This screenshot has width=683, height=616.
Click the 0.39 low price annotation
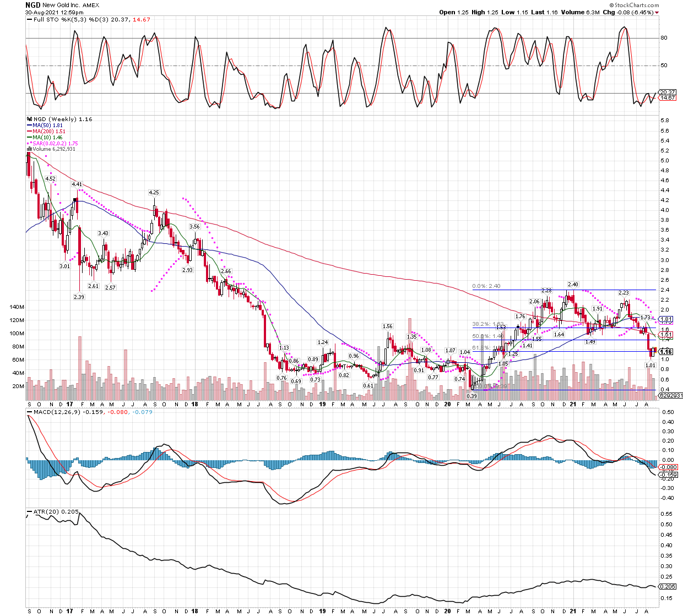pos(471,396)
